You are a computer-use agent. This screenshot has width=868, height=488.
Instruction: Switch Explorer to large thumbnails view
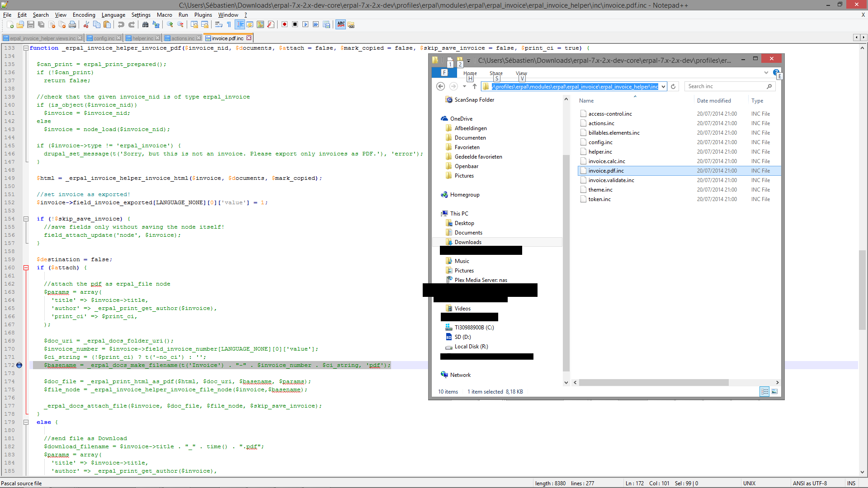774,392
